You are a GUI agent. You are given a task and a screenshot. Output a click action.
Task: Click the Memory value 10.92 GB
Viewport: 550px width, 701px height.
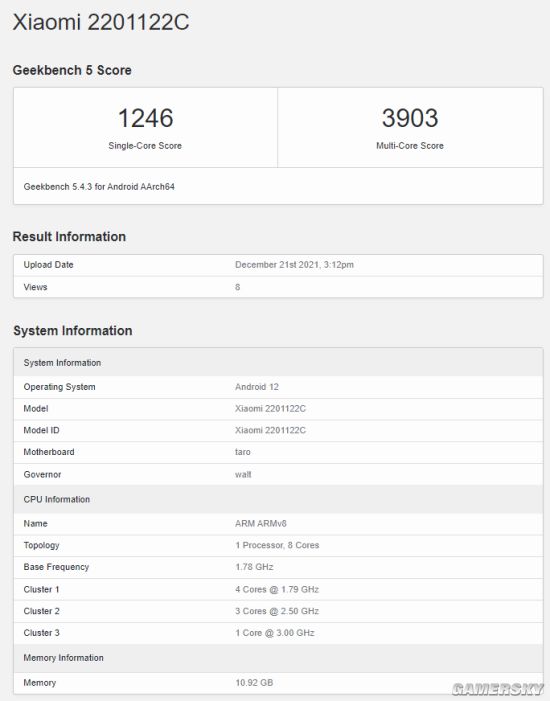pyautogui.click(x=254, y=683)
